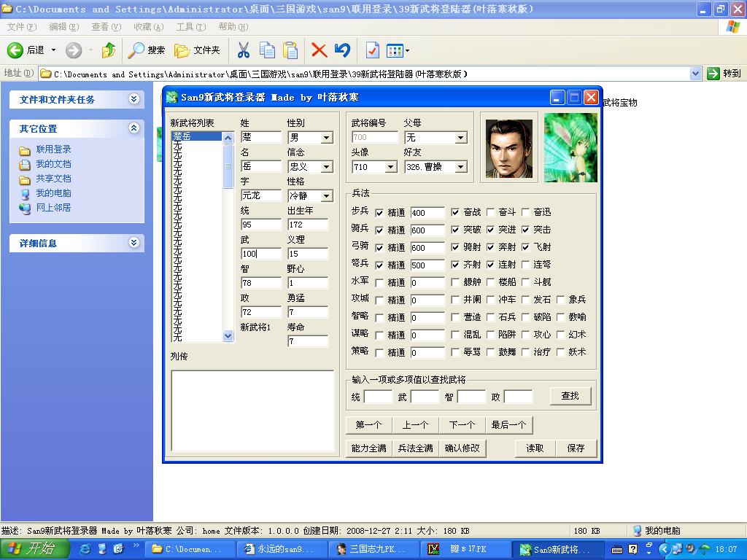The width and height of the screenshot is (747, 560).
Task: Click the undo toolbar icon
Action: tap(342, 50)
